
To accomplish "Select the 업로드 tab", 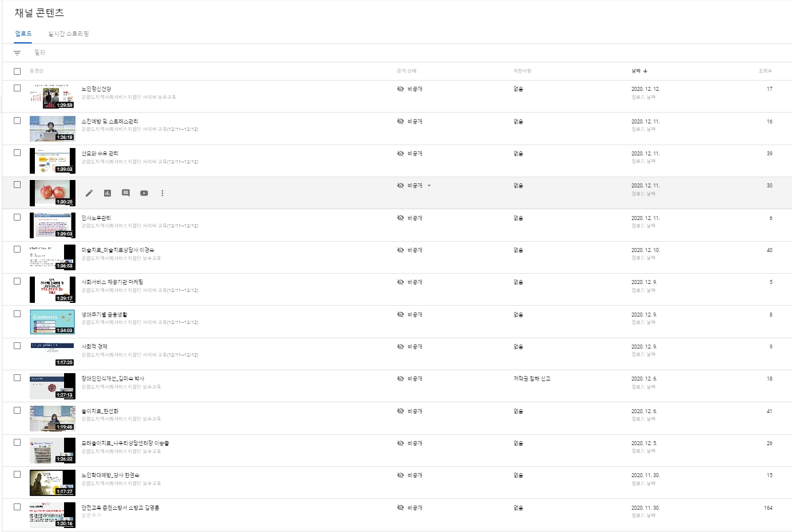I will (23, 34).
